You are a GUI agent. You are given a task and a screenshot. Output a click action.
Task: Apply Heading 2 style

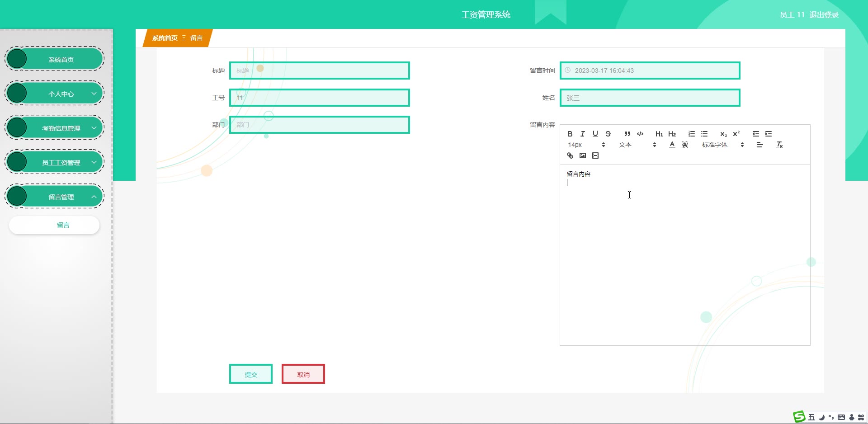point(672,134)
